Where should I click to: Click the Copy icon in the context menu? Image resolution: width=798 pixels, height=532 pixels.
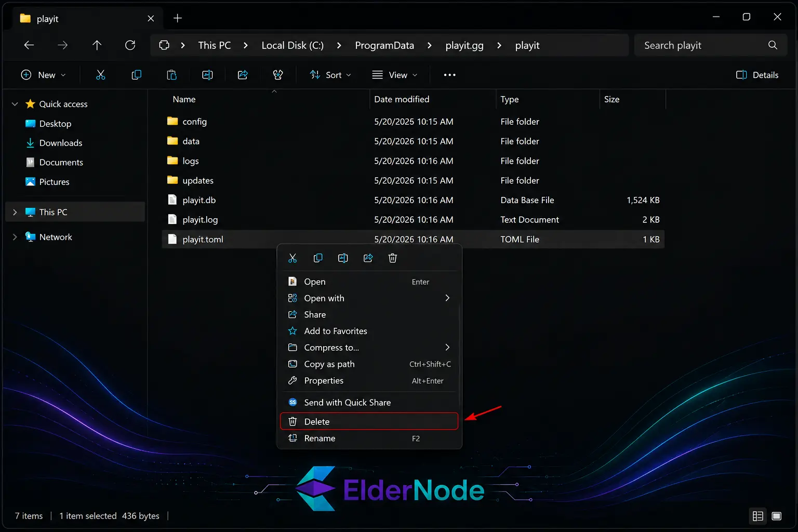[318, 258]
